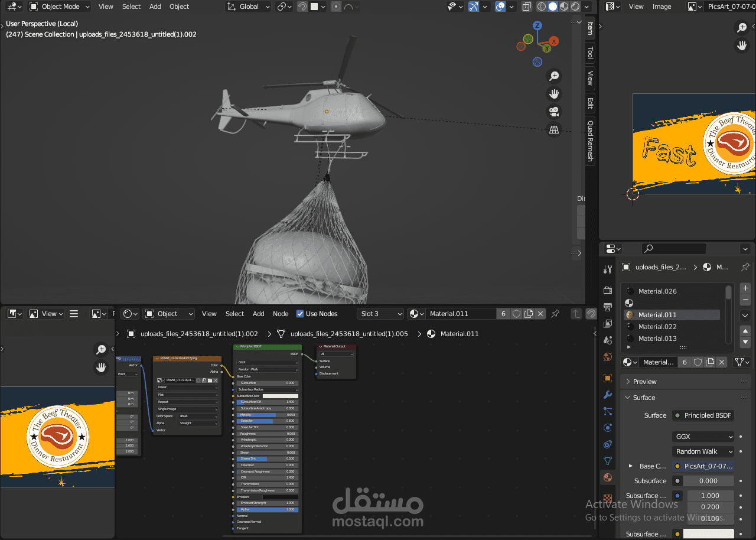Adjust the Subsurface 0.000 slider in properties

point(709,481)
